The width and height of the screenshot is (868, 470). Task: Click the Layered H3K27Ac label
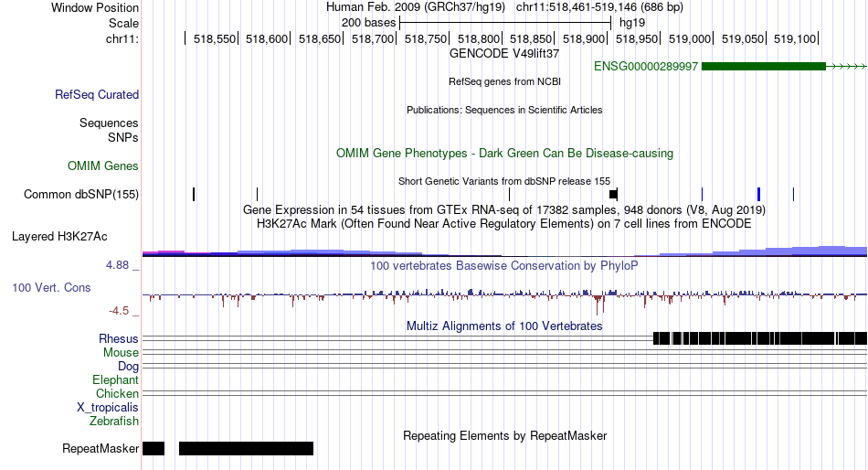59,237
